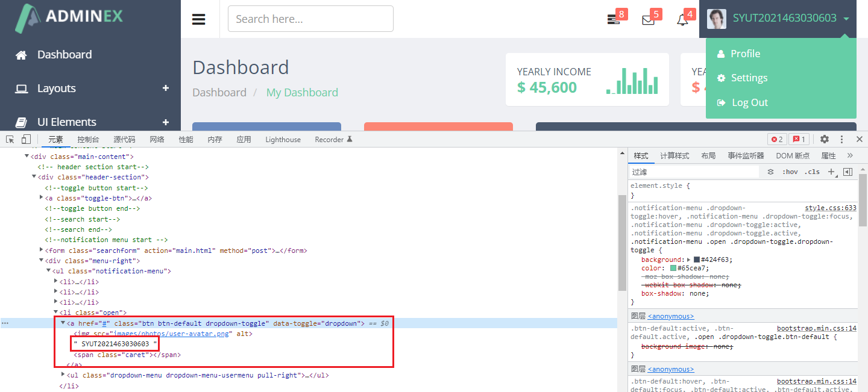This screenshot has height=392, width=868.
Task: Toggle the device toolbar icon in DevTools
Action: point(26,139)
